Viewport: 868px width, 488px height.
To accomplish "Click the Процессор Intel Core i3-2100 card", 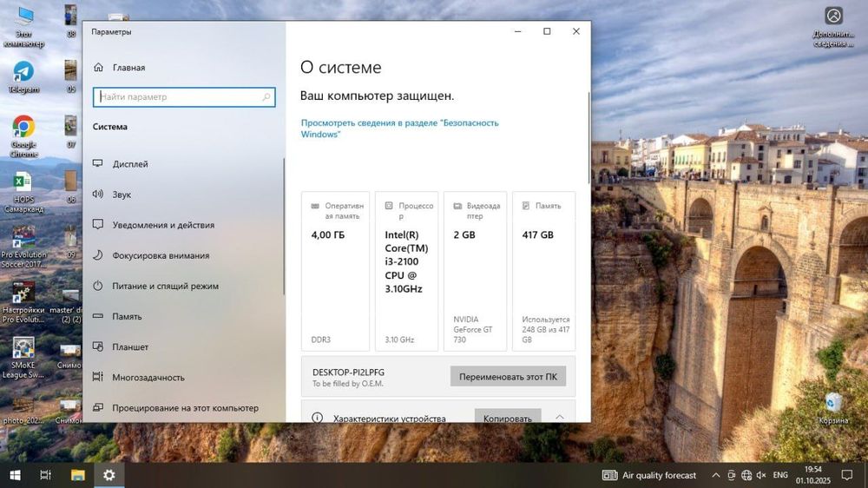I will tap(406, 271).
